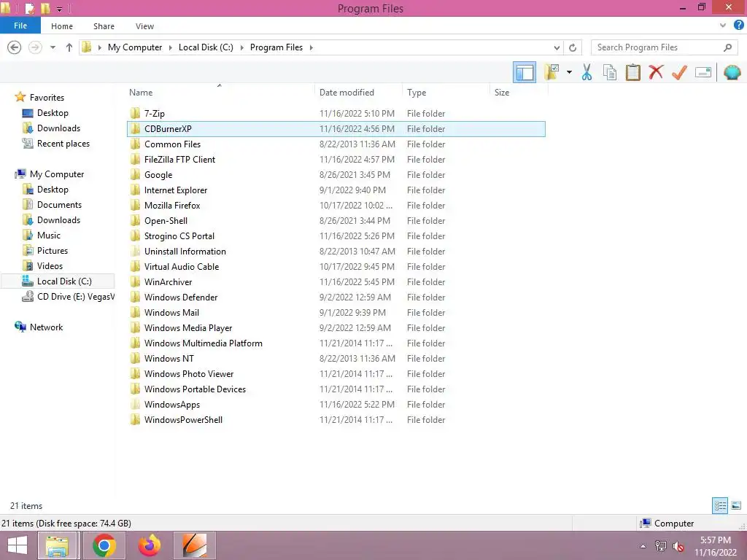Viewport: 747px width, 560px height.
Task: Refresh the folder with the refresh button
Action: 573,47
